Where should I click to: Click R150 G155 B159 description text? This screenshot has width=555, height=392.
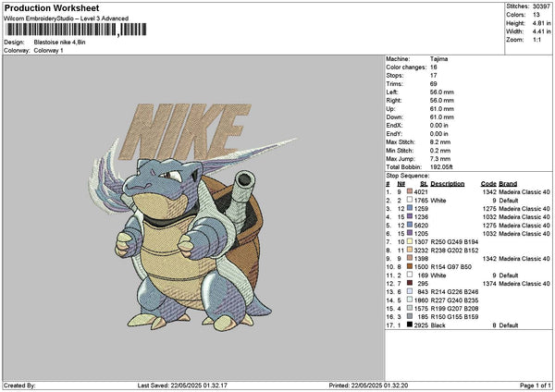(454, 317)
